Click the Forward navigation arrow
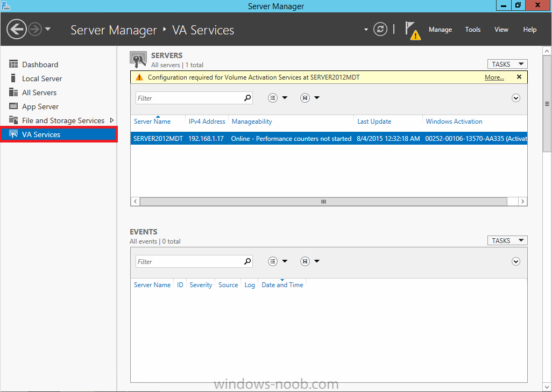 (35, 29)
